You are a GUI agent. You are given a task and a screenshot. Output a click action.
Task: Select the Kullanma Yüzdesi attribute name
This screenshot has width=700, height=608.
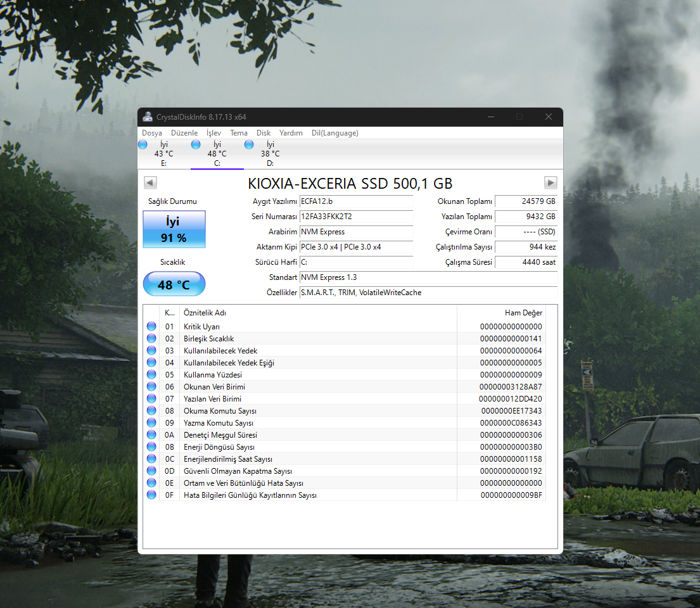point(212,375)
